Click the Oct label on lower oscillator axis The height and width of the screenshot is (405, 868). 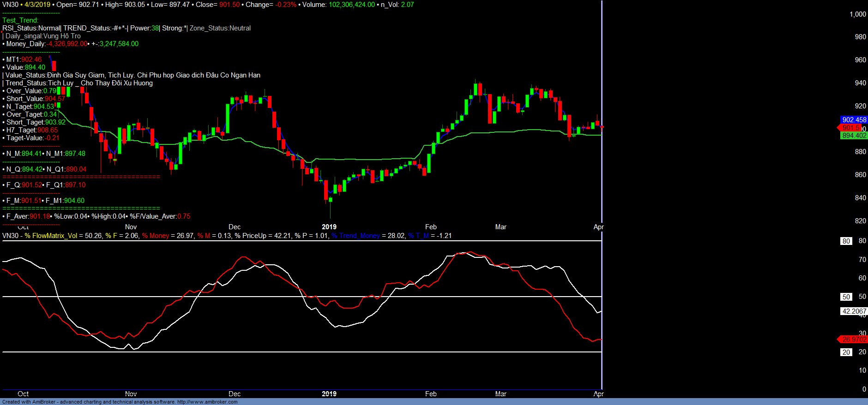[23, 394]
